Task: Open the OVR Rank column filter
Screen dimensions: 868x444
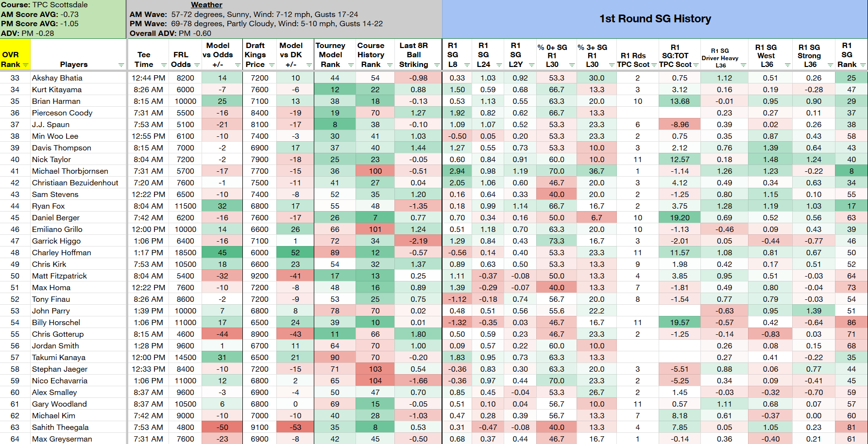Action: point(26,65)
